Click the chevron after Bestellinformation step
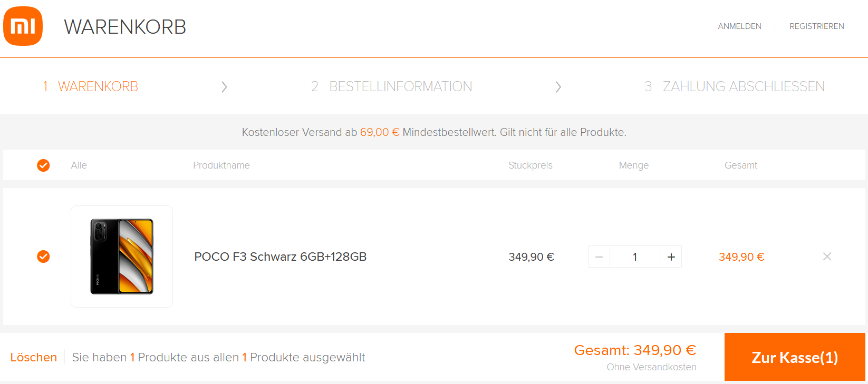This screenshot has height=384, width=868. [x=558, y=87]
